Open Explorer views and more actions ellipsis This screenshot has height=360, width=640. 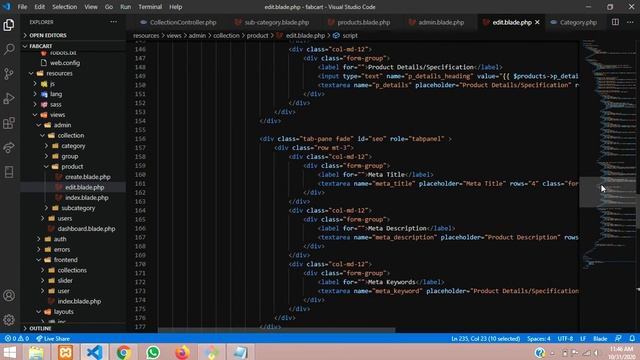coord(113,22)
